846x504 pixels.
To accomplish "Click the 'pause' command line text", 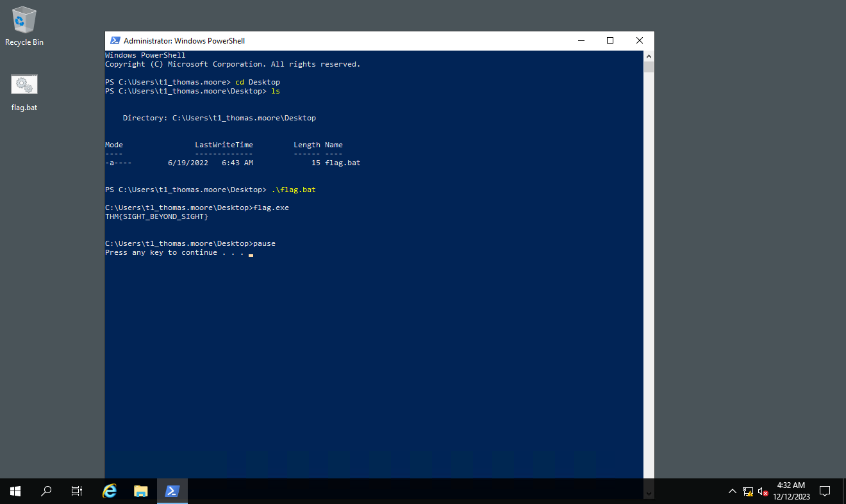I will click(264, 243).
